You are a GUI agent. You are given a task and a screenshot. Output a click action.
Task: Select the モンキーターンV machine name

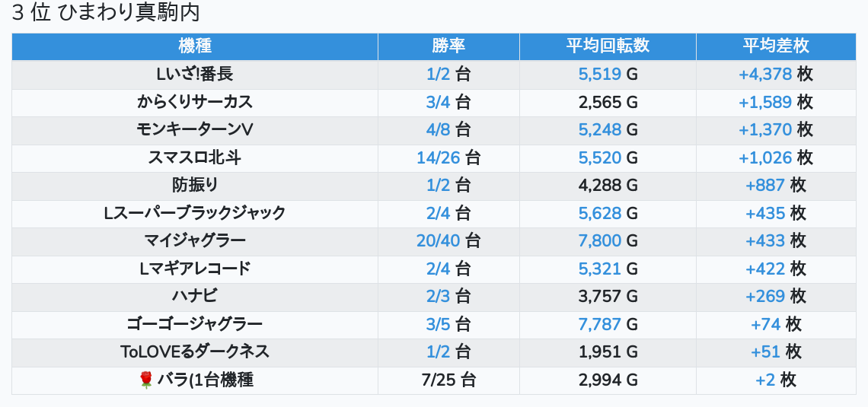[x=195, y=130]
